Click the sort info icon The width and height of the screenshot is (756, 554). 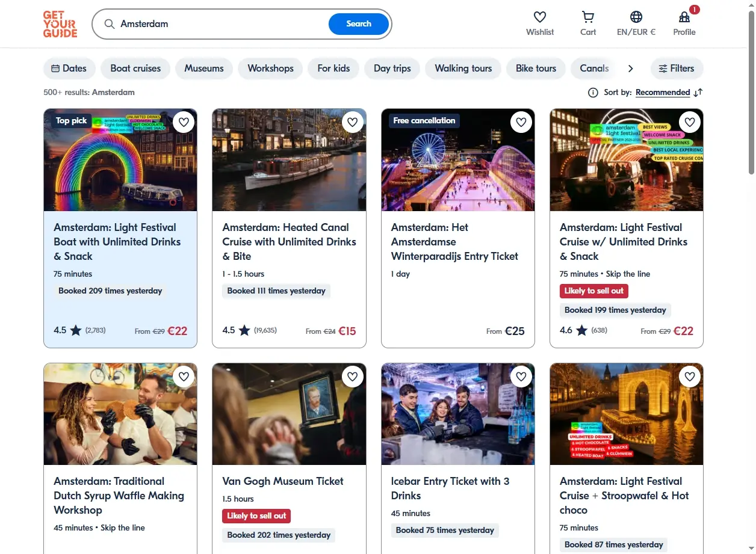click(x=593, y=93)
